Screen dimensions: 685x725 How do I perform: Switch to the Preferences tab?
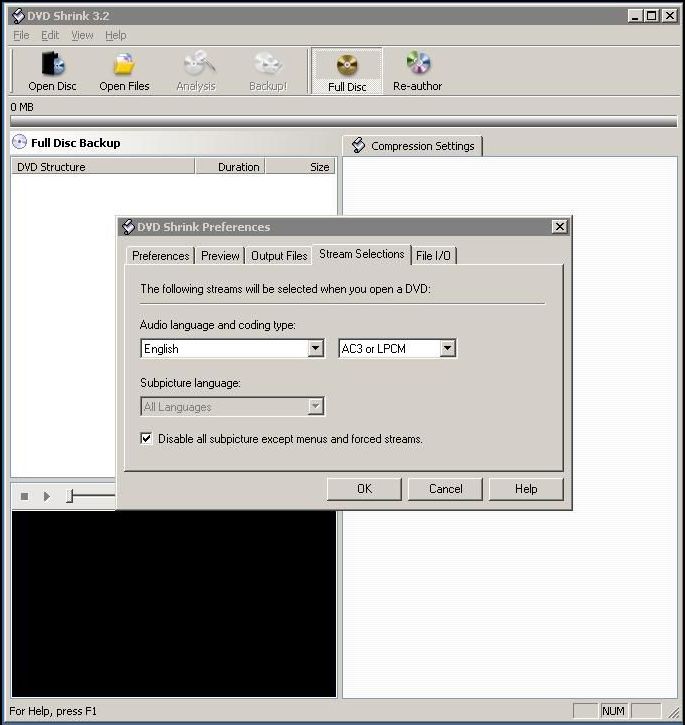click(160, 256)
